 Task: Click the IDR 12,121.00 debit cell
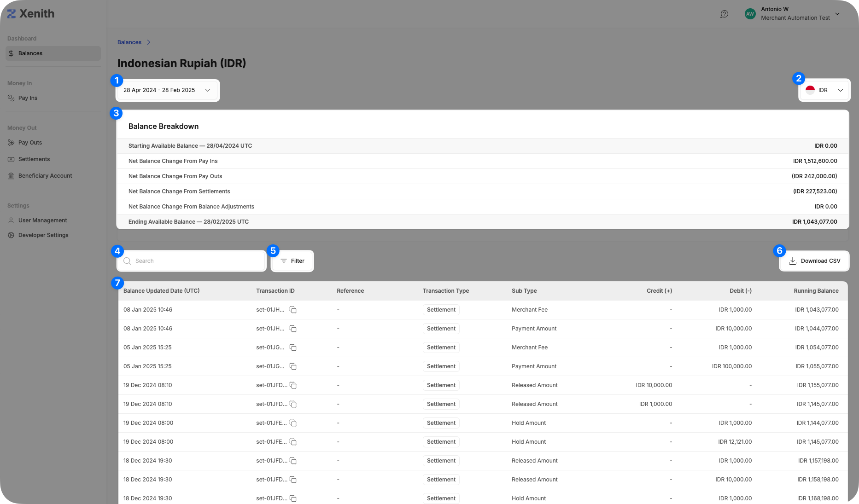735,442
